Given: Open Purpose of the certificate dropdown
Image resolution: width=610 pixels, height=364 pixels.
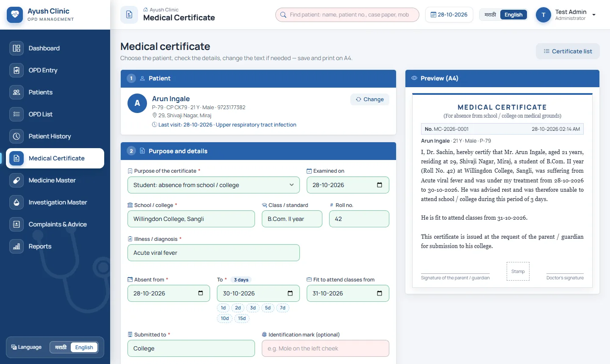Looking at the screenshot, I should [x=213, y=185].
